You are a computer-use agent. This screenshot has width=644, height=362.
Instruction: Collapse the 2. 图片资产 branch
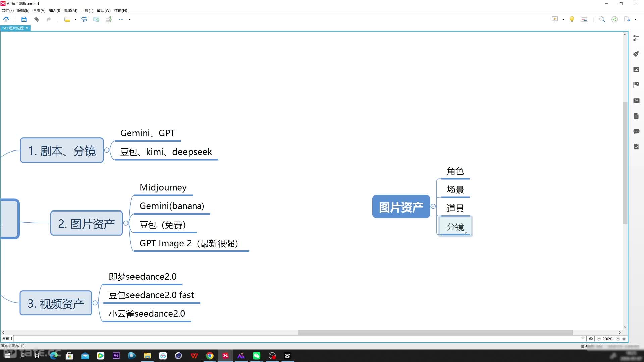point(126,223)
